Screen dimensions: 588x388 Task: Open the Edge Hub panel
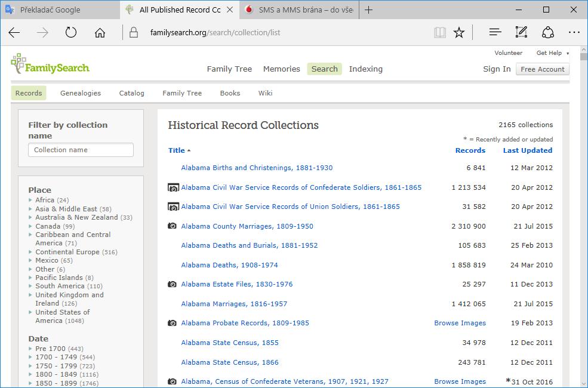pos(495,32)
